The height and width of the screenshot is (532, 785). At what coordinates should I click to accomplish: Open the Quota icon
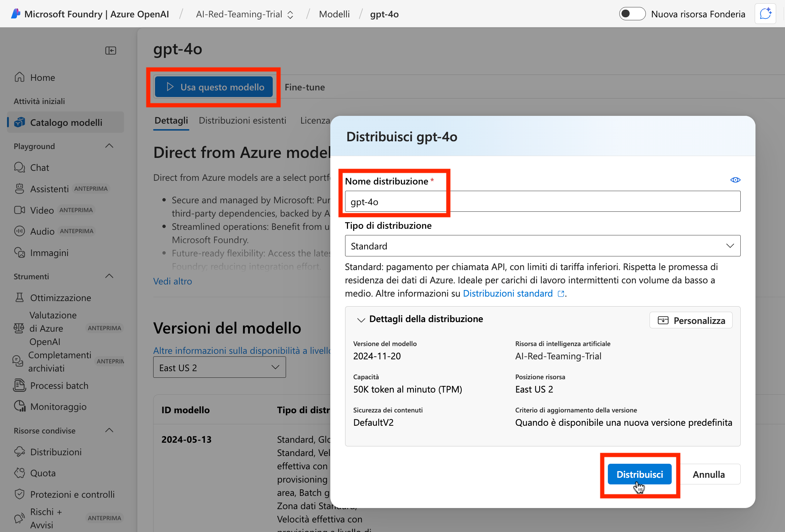tap(20, 473)
